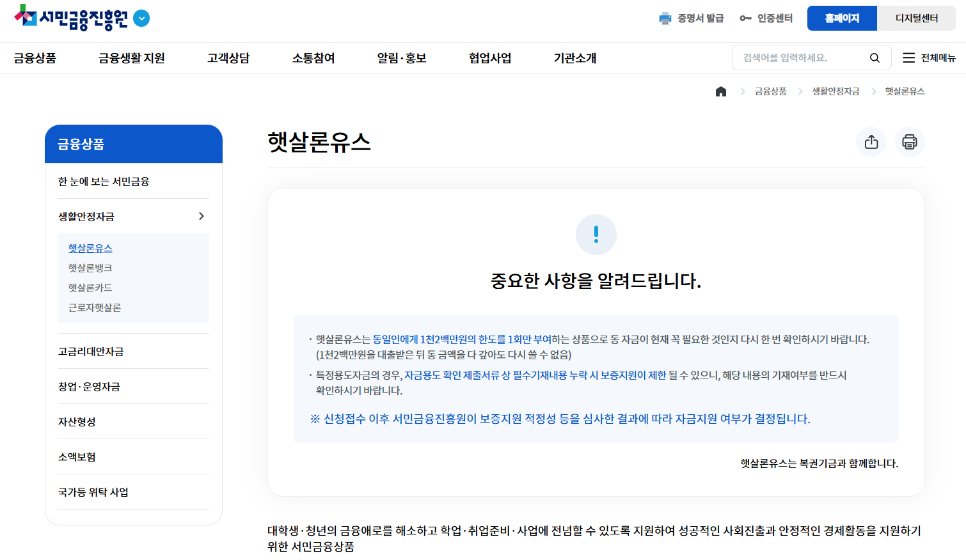Open 인증센터 link
The height and width of the screenshot is (560, 966).
pos(775,19)
